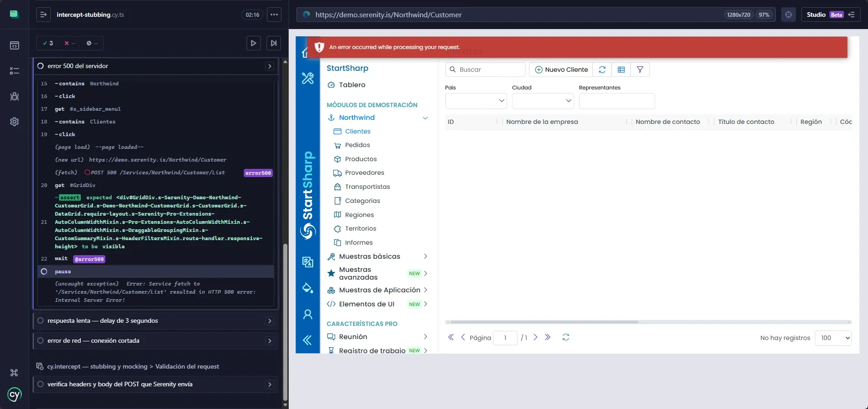
Task: Open the column picker grid icon
Action: [621, 69]
